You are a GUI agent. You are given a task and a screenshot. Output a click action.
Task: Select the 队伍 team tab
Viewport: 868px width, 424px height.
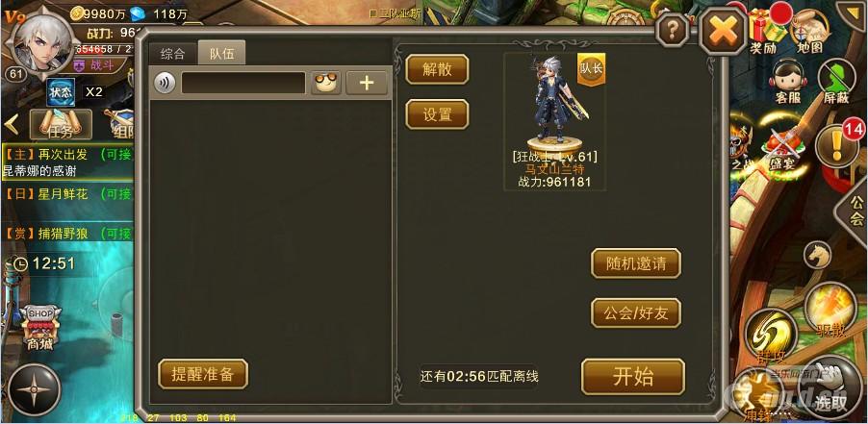click(221, 54)
